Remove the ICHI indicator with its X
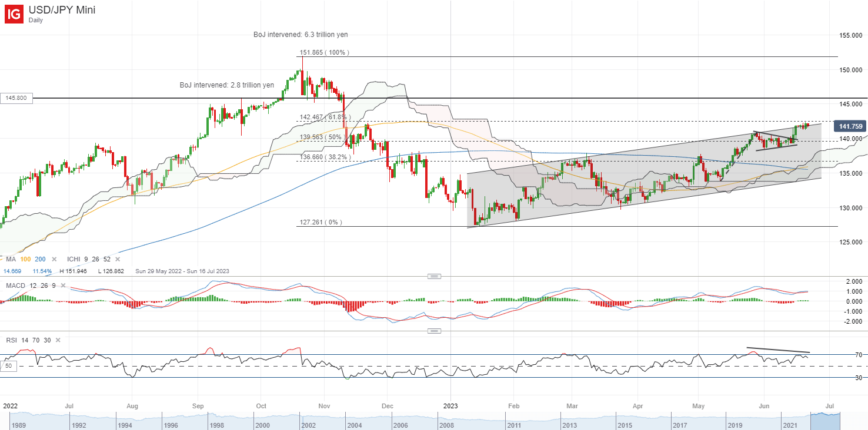 [117, 259]
